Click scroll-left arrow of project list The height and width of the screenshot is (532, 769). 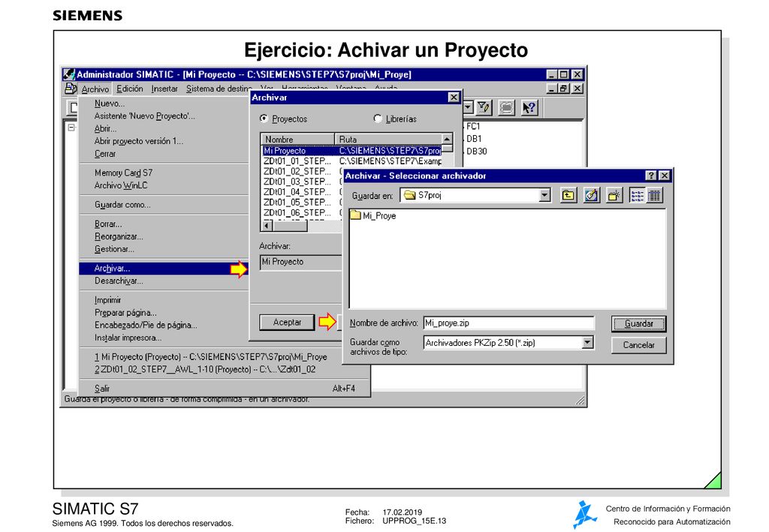pos(267,226)
